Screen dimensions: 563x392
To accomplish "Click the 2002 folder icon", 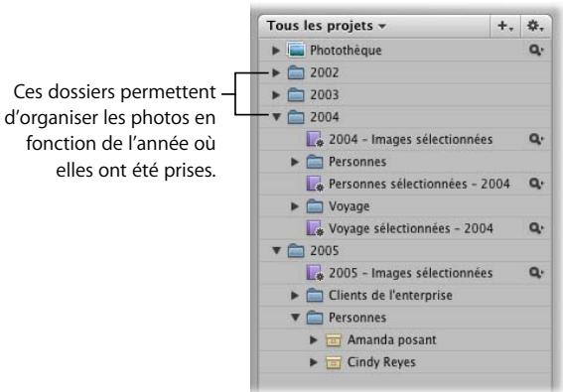I will (x=296, y=72).
